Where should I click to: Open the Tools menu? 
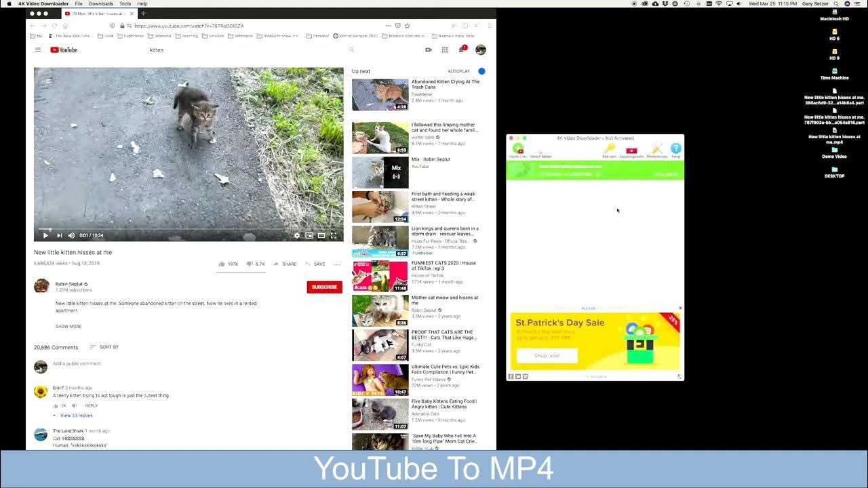tap(125, 3)
